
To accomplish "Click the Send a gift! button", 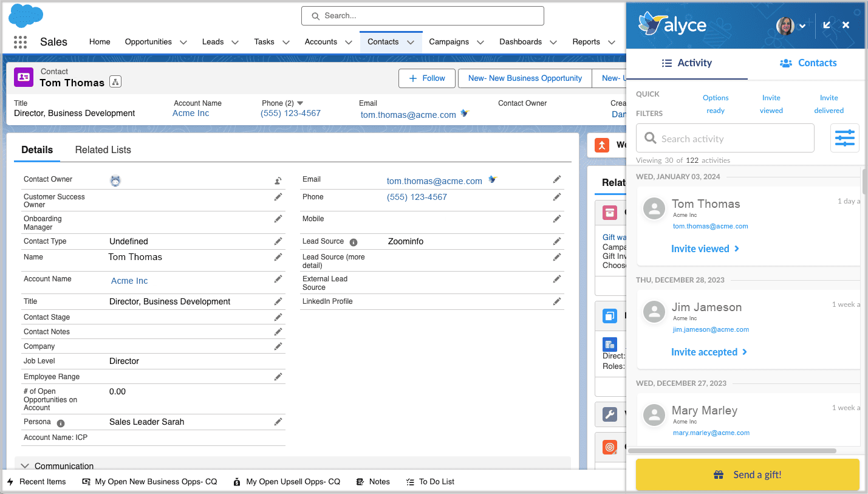I will pyautogui.click(x=748, y=475).
